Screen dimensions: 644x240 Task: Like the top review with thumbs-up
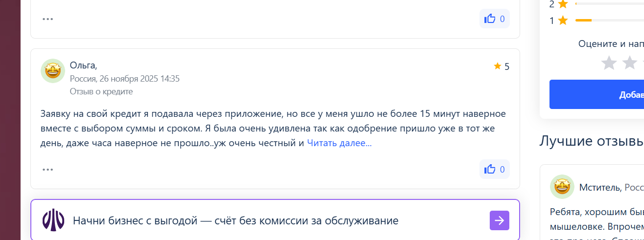[x=494, y=19]
